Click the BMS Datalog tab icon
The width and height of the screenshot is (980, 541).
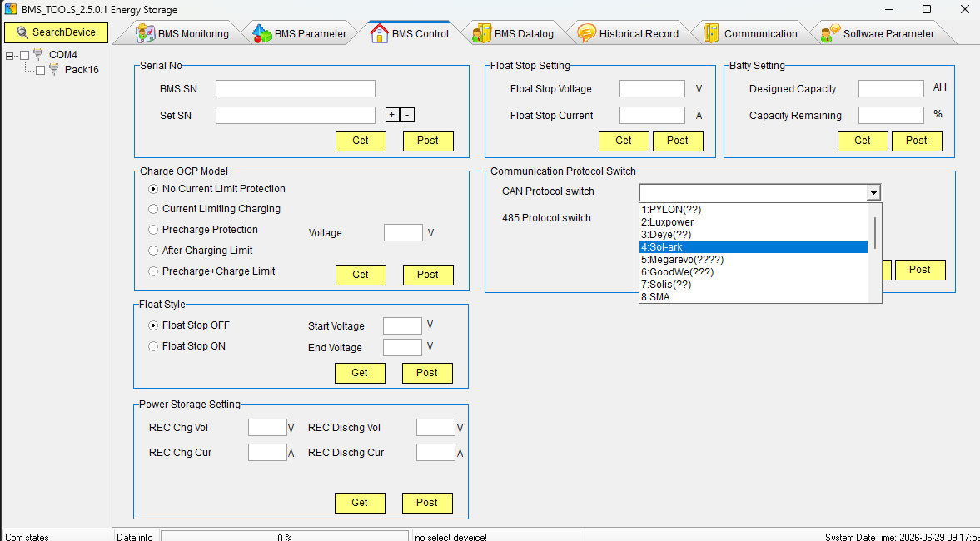pyautogui.click(x=481, y=33)
